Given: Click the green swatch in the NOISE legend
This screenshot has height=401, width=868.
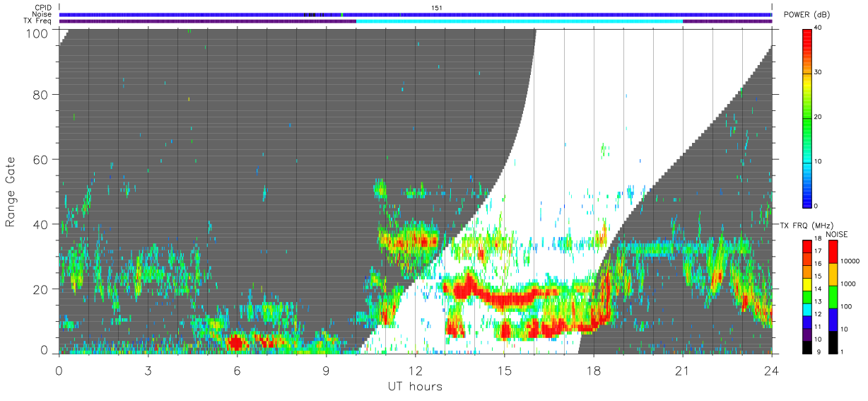Looking at the screenshot, I should 833,297.
